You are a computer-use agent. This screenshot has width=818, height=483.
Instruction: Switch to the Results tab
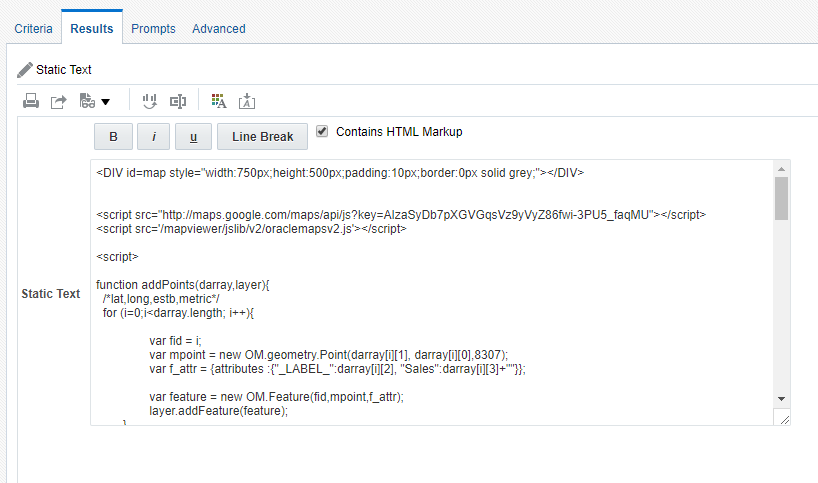pyautogui.click(x=92, y=29)
